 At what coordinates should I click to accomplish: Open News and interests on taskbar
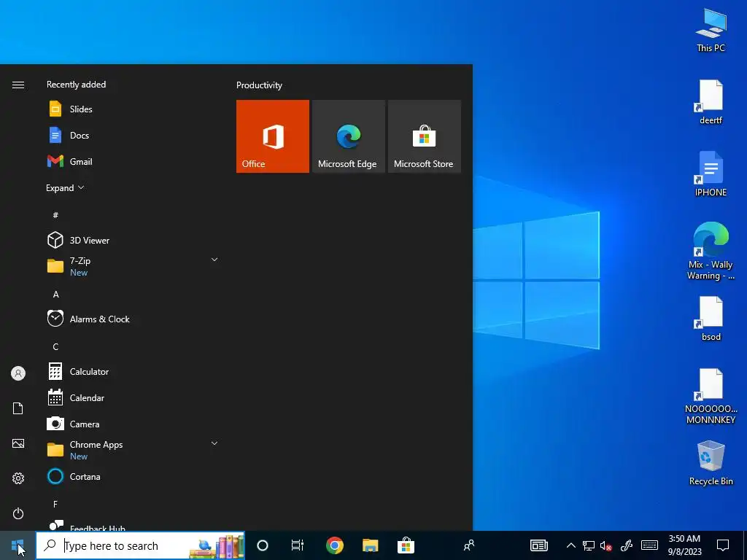pos(539,545)
